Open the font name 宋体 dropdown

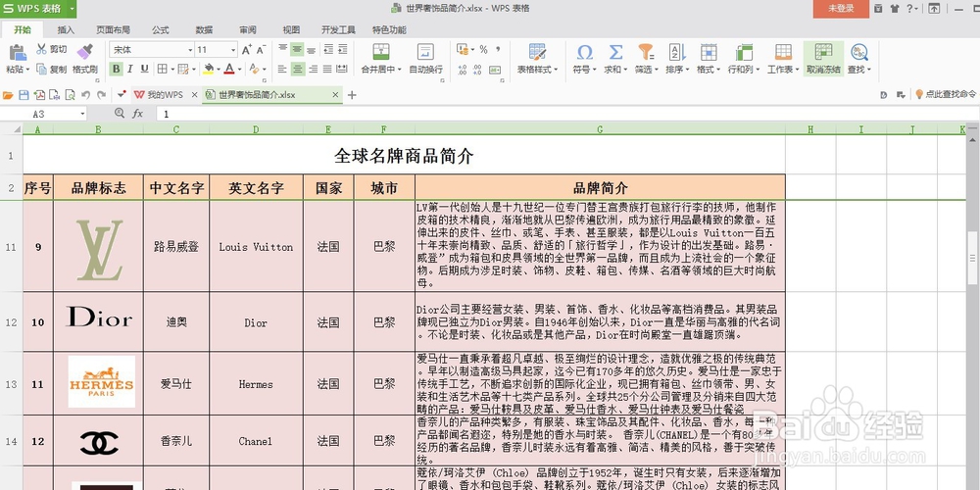[191, 50]
